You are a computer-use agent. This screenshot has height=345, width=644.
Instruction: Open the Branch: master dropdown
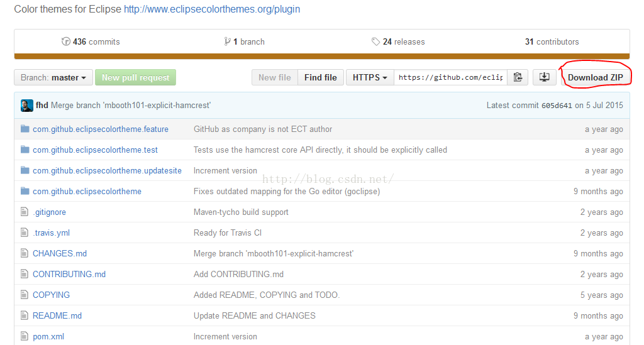click(53, 77)
